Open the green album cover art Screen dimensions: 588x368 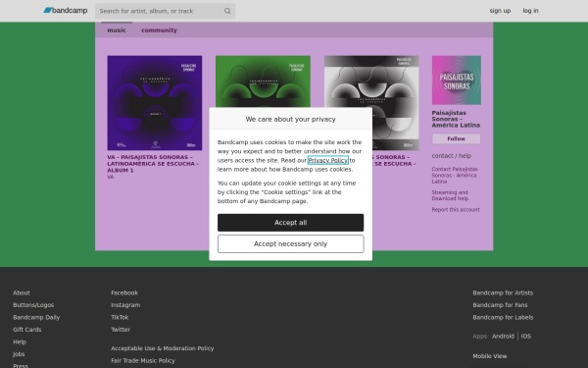[263, 81]
